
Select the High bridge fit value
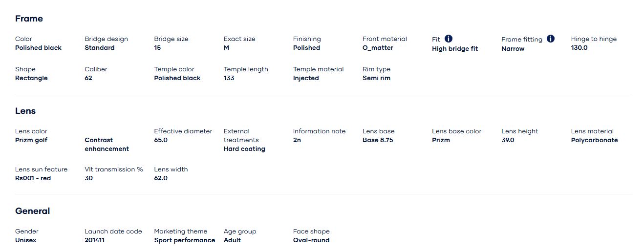(x=454, y=49)
